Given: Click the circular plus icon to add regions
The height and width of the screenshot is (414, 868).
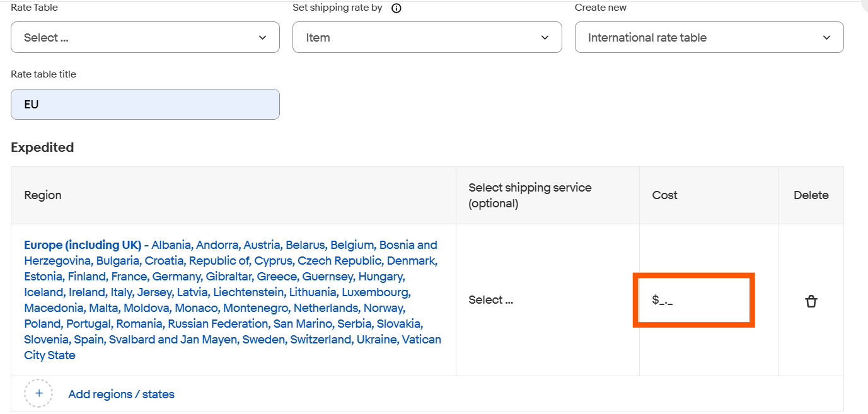Looking at the screenshot, I should [38, 393].
